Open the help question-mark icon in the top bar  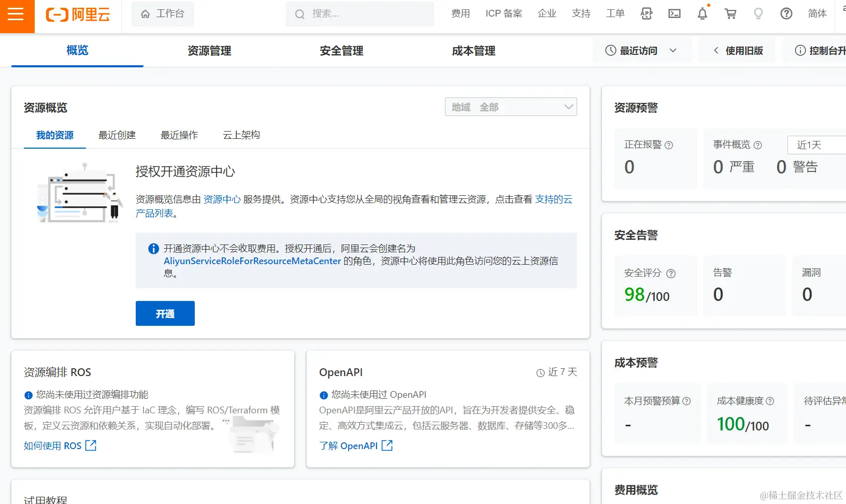786,14
